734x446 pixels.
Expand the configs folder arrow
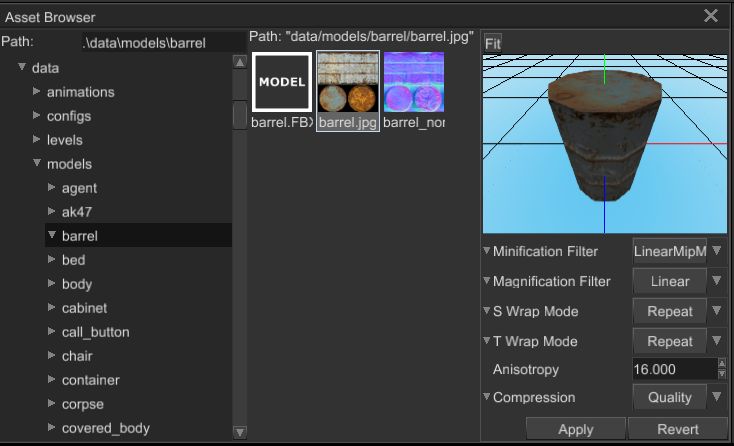pos(37,115)
